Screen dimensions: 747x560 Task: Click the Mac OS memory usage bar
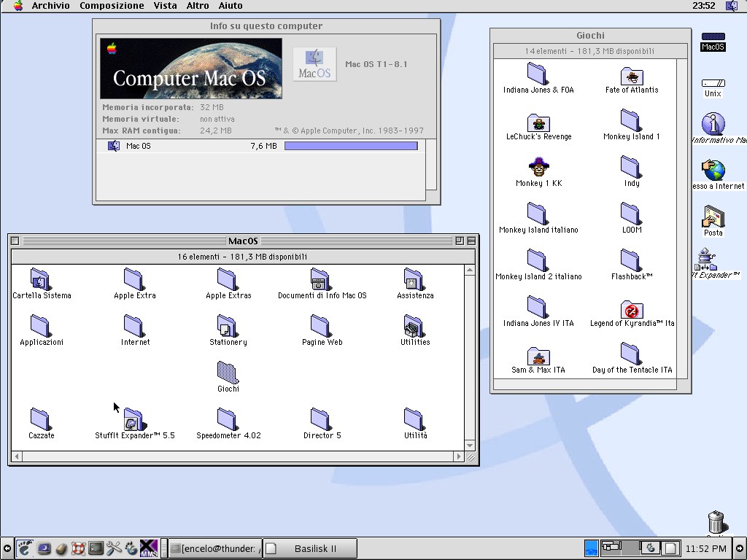click(351, 146)
